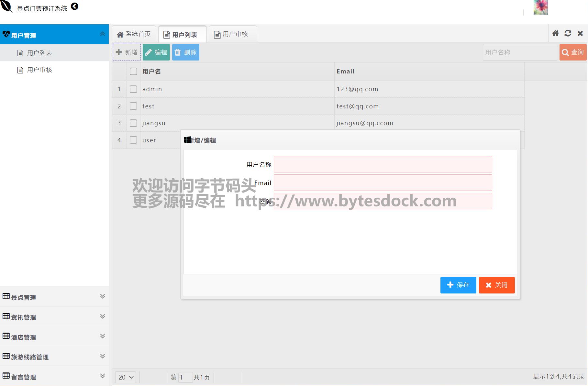Open the page size dropdown showing 20

126,377
